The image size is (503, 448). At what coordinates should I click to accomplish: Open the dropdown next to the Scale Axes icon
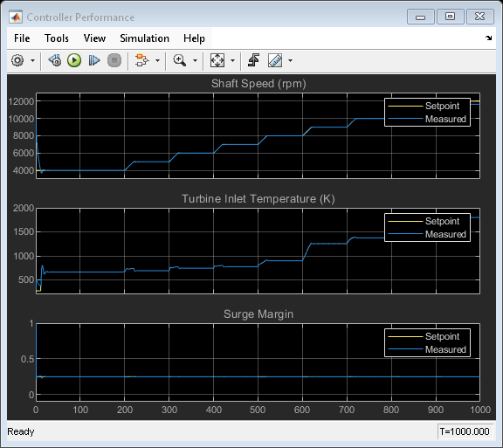[232, 60]
